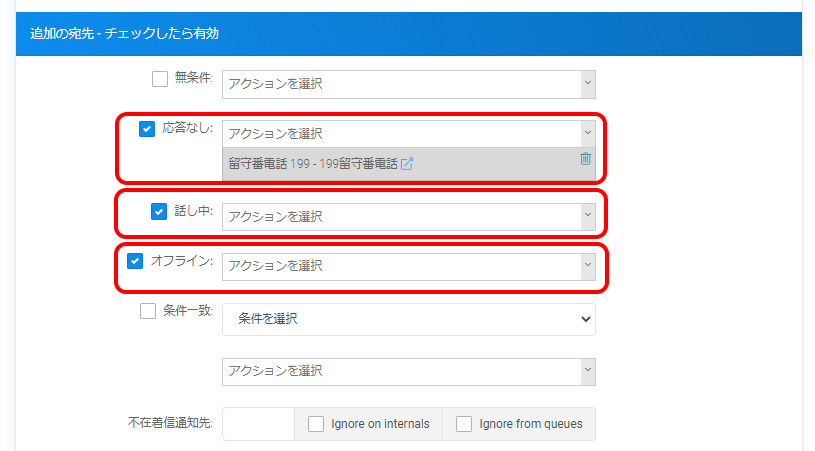Click the 不在着信通知先 input field

tap(258, 424)
